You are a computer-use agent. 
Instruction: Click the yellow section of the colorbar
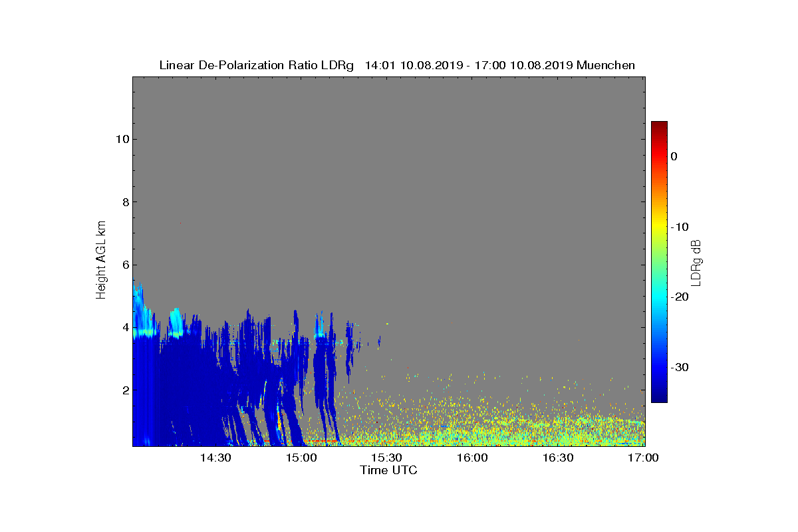(659, 227)
